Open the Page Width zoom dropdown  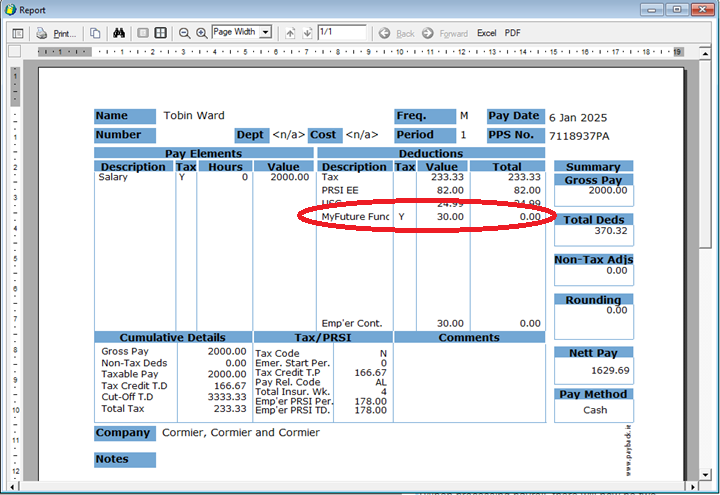coord(266,32)
